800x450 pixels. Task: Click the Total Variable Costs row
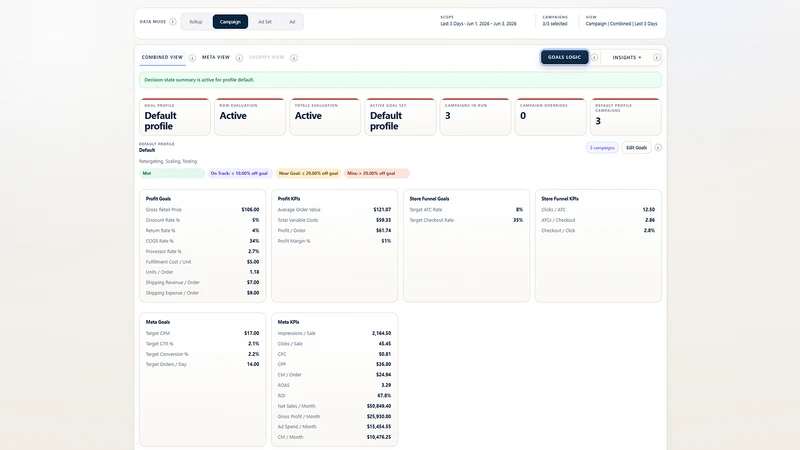click(x=334, y=220)
